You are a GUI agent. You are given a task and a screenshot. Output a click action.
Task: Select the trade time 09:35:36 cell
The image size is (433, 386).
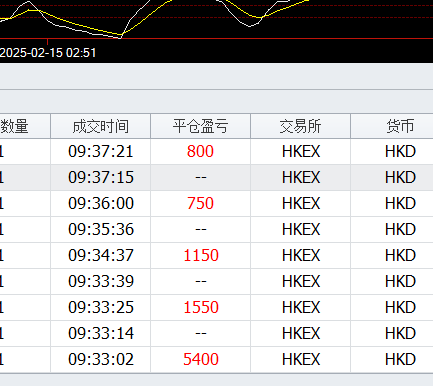coord(101,229)
